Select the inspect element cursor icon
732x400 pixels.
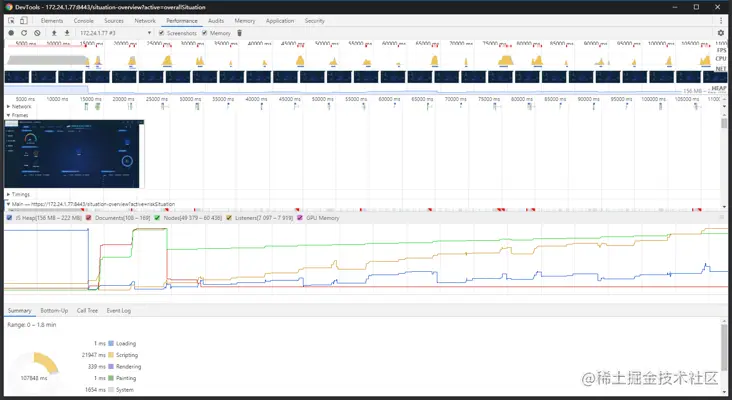click(11, 21)
